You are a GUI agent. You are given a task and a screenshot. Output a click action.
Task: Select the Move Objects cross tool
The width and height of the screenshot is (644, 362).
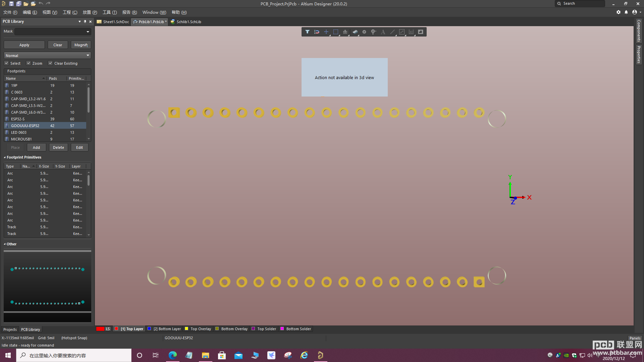tap(326, 32)
